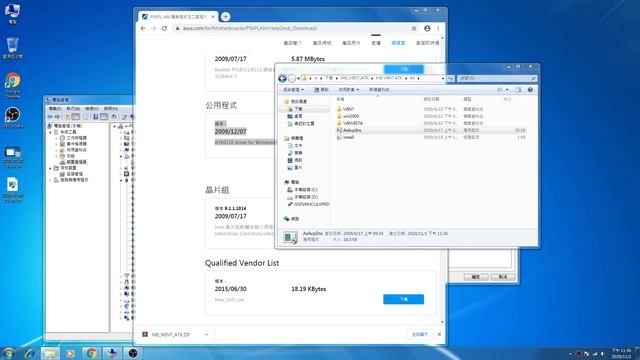
Task: Open the system tray volume icon
Action: pyautogui.click(x=602, y=354)
